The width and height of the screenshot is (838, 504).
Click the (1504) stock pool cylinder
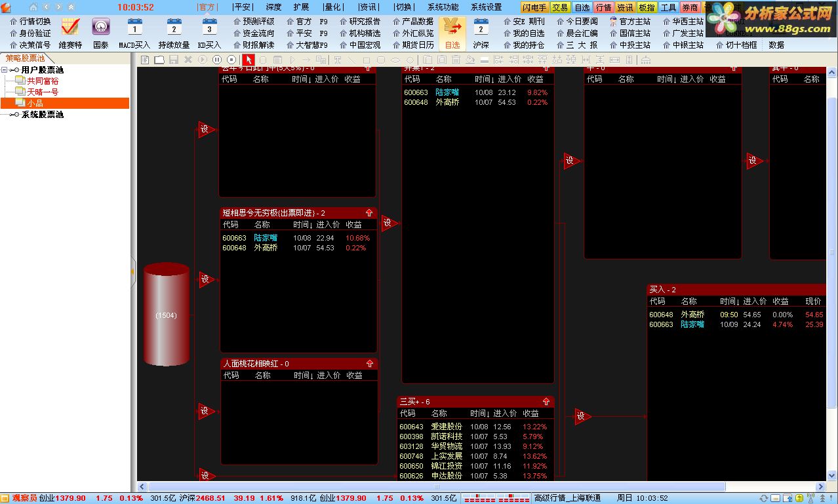pos(166,315)
